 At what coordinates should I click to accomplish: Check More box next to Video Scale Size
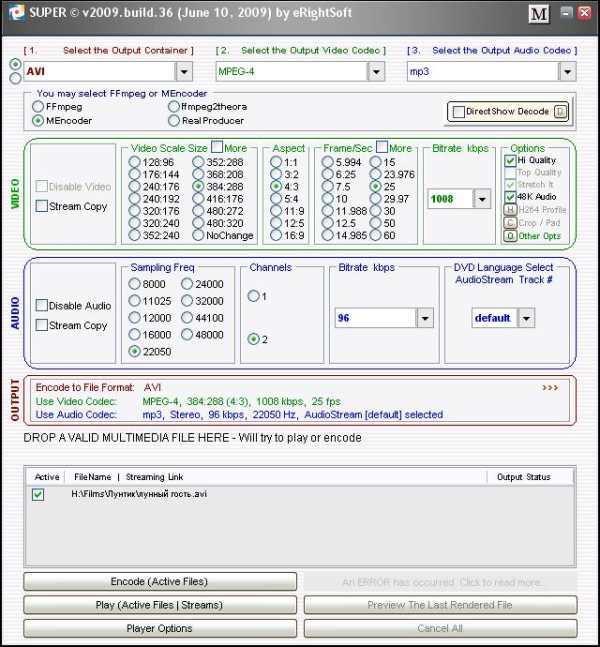tap(217, 146)
